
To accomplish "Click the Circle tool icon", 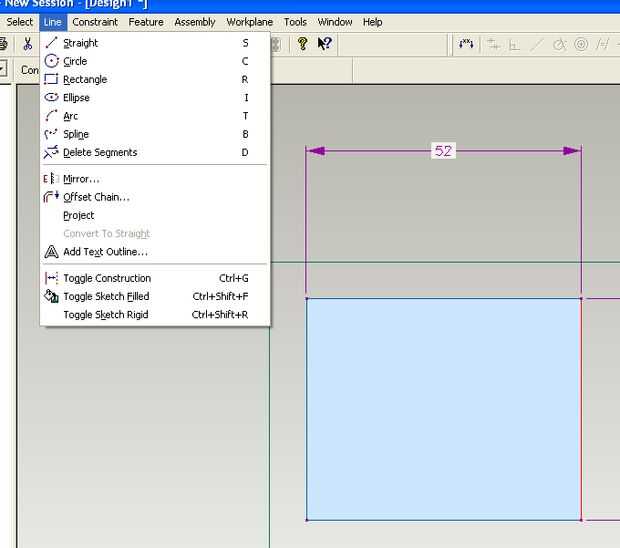I will (x=51, y=61).
